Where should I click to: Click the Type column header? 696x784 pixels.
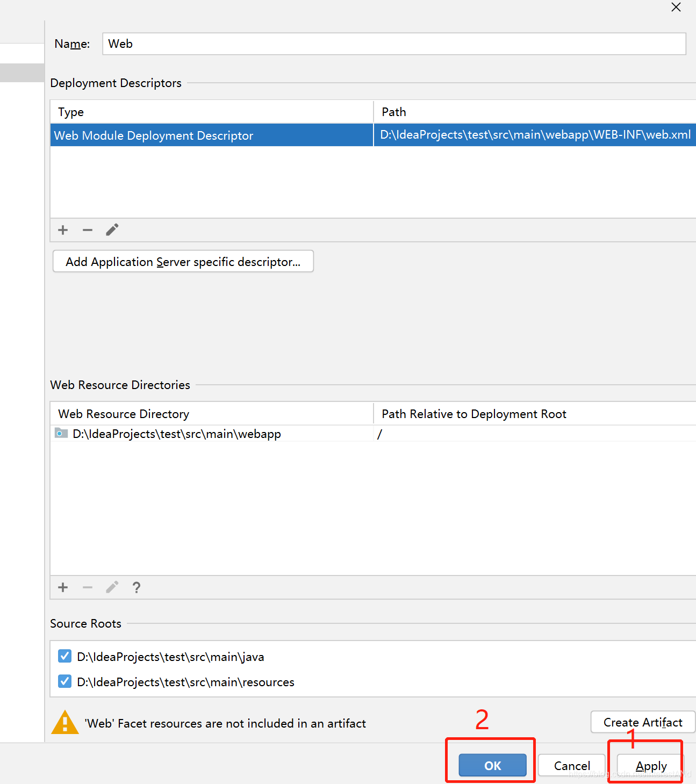click(212, 112)
